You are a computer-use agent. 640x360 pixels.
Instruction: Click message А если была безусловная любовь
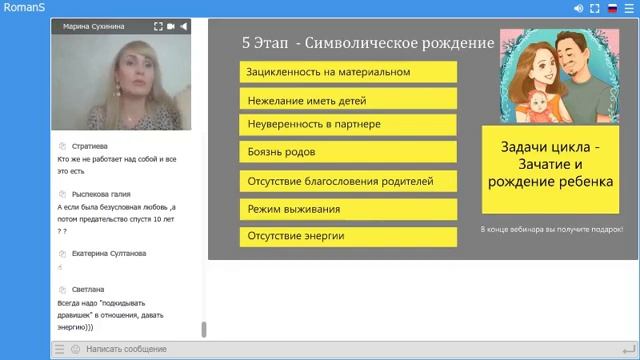coord(116,219)
